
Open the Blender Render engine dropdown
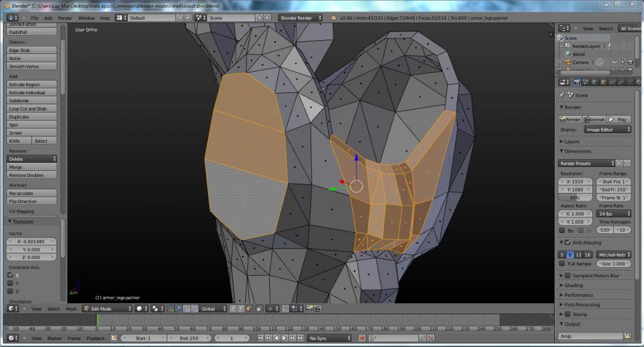tap(300, 18)
